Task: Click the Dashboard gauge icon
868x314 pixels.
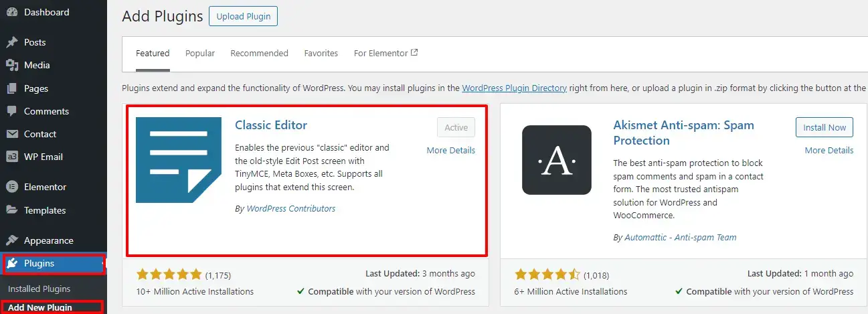Action: tap(11, 12)
